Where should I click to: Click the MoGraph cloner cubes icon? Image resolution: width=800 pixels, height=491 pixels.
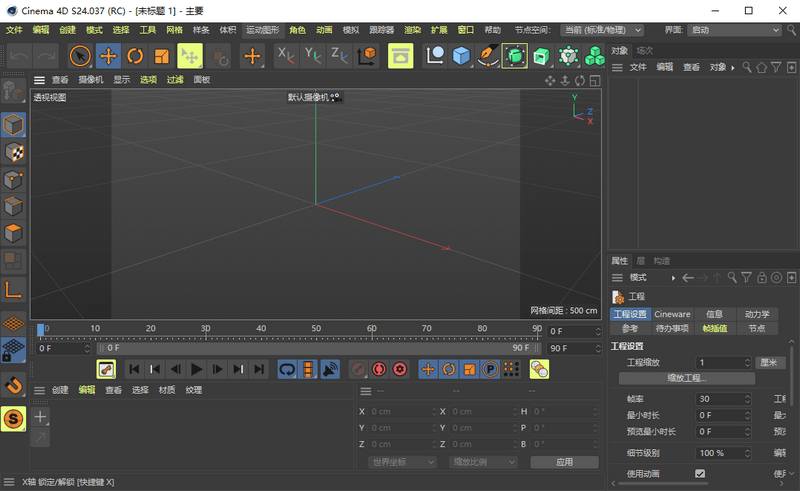point(594,56)
